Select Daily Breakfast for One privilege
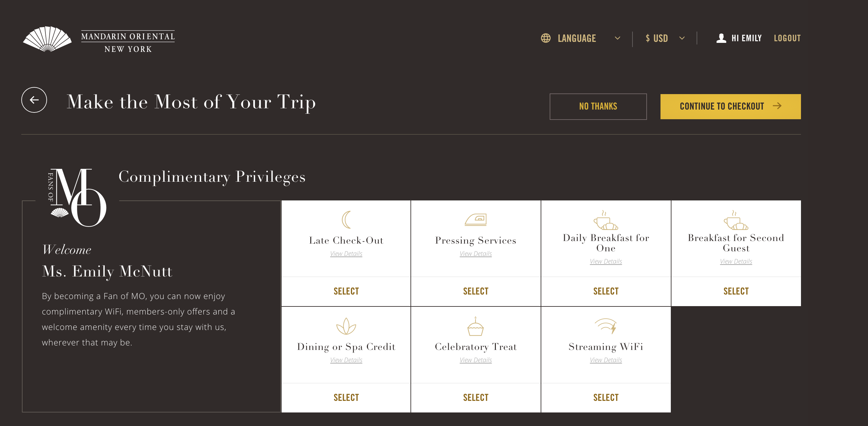Image resolution: width=868 pixels, height=426 pixels. [605, 291]
